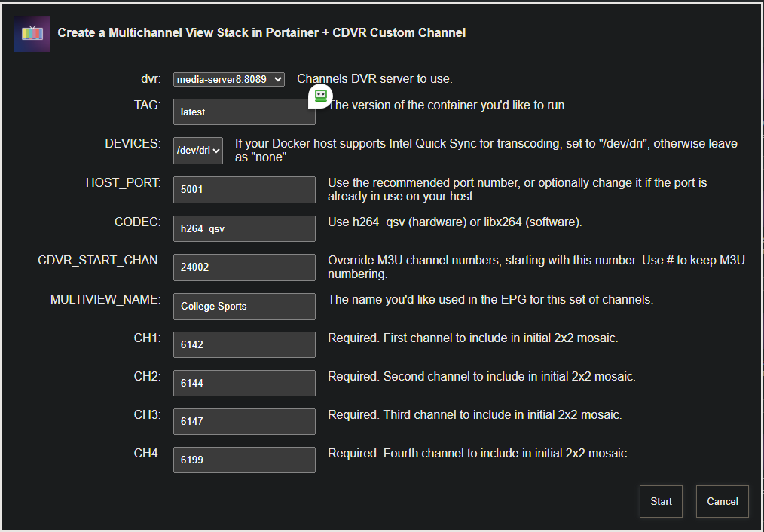Image resolution: width=764 pixels, height=532 pixels.
Task: Select the CODEC input with h264_qsv
Action: 243,228
